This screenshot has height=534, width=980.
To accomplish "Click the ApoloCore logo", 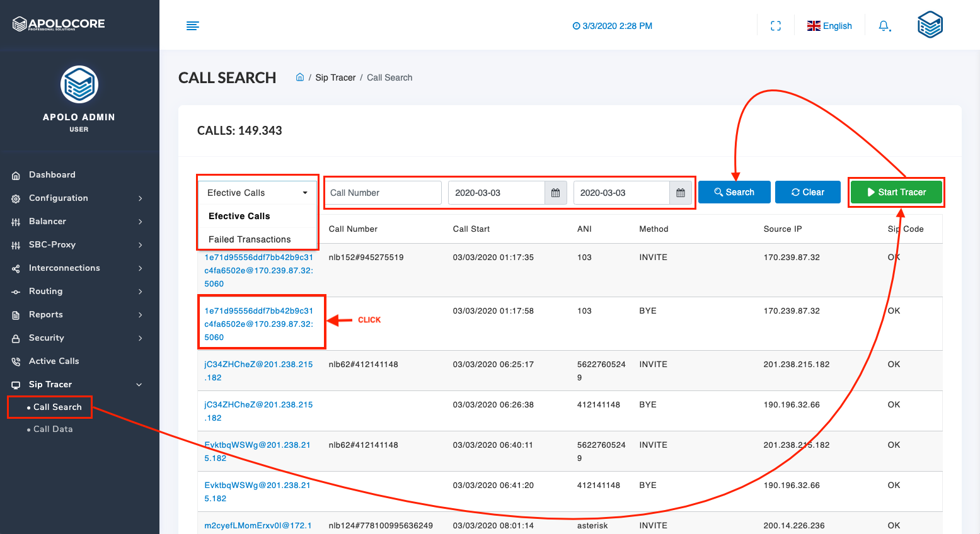I will (59, 24).
